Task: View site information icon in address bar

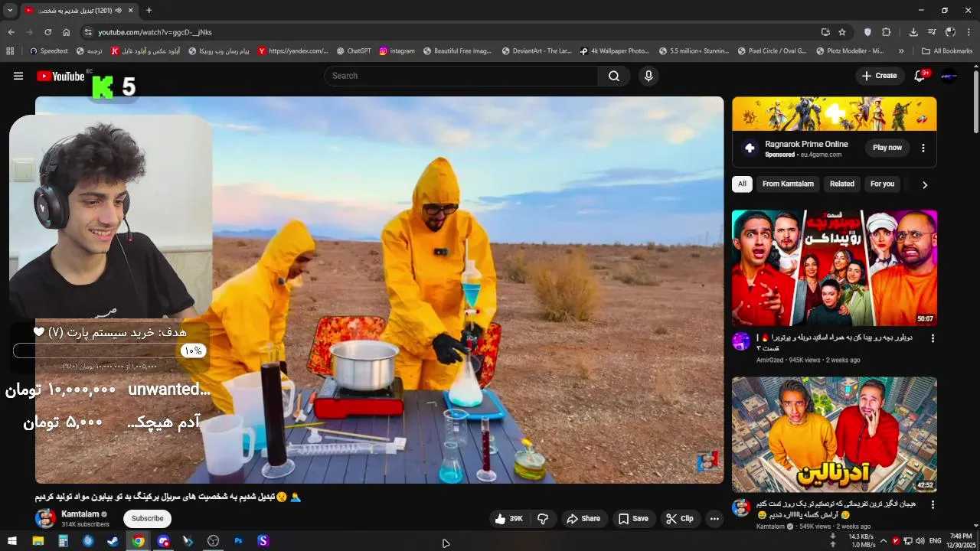Action: [x=88, y=32]
